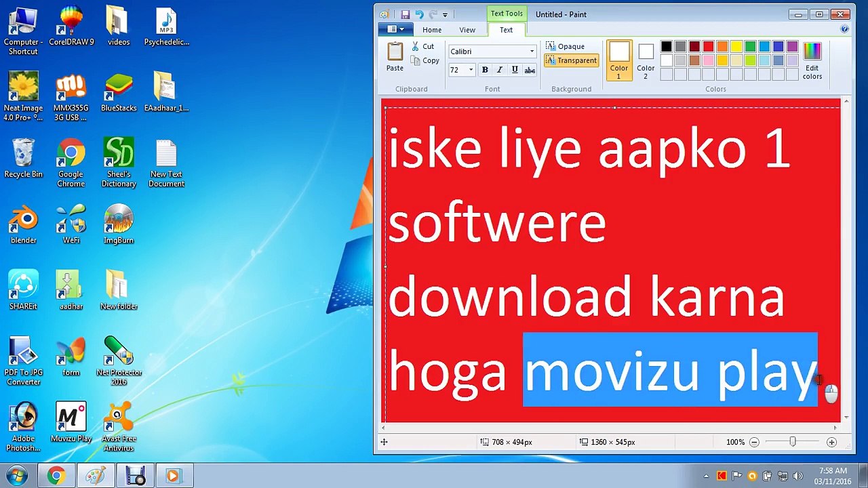Select the Google Chrome desktop shortcut
The height and width of the screenshot is (488, 868).
click(71, 163)
